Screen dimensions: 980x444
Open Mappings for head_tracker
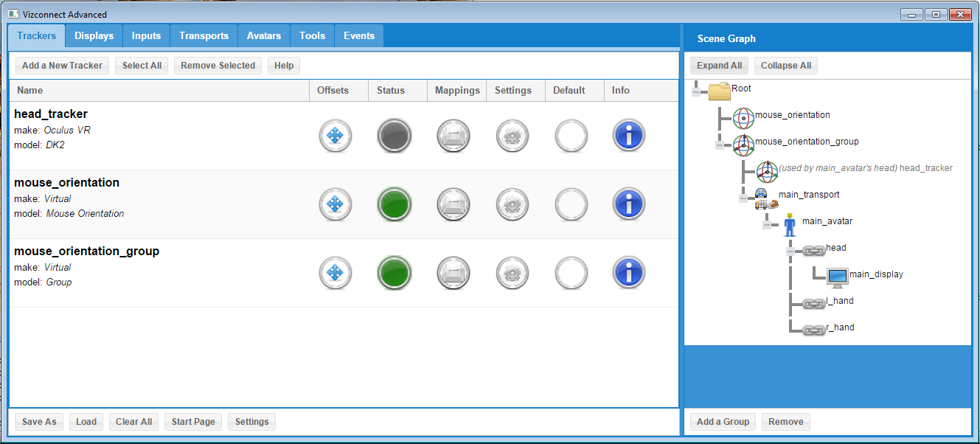click(x=453, y=136)
